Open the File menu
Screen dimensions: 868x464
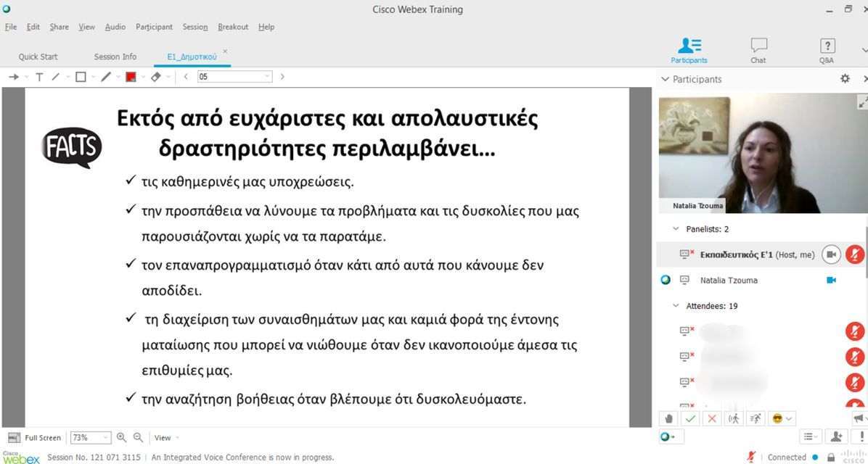click(10, 27)
